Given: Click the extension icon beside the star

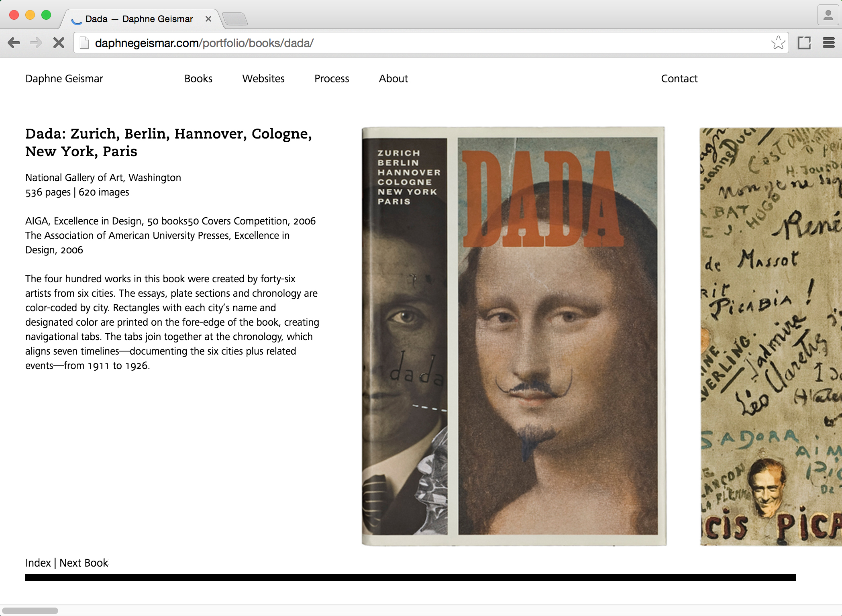Looking at the screenshot, I should [804, 43].
